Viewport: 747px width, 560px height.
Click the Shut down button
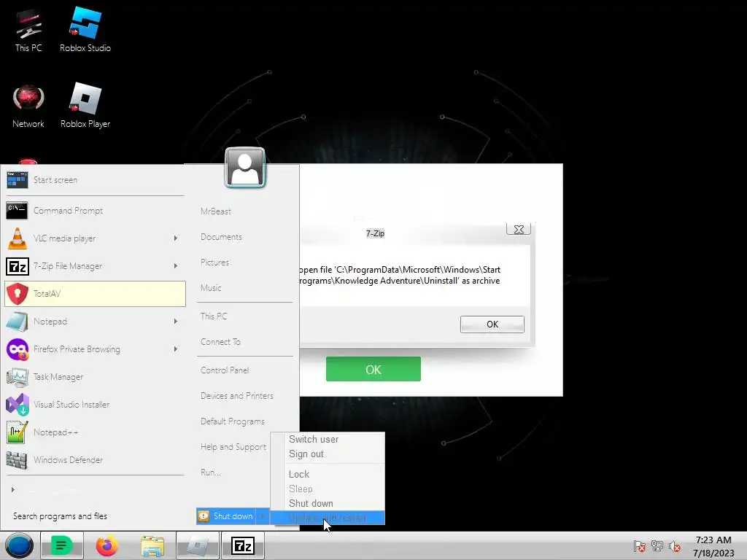coord(226,516)
